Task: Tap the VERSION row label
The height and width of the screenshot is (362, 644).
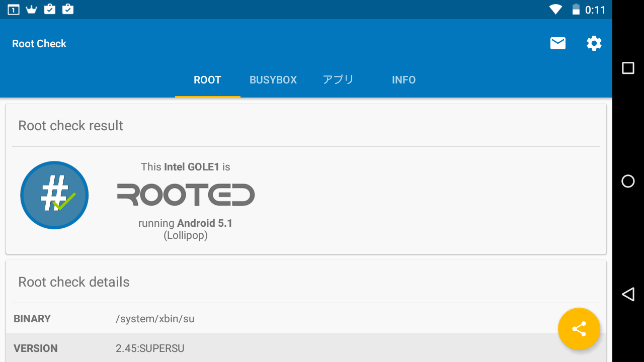Action: (x=36, y=348)
